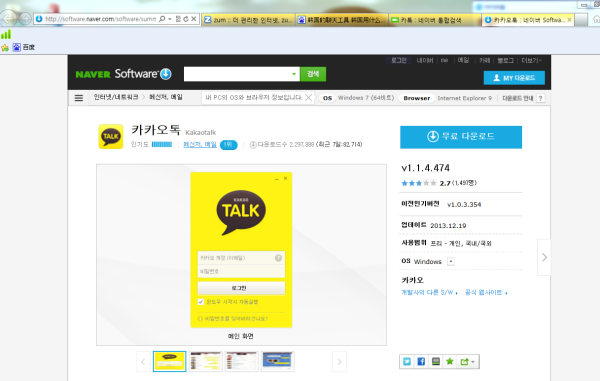Toggle the Windows startup auto-run checkbox
Viewport: 600px width, 381px height.
point(201,302)
